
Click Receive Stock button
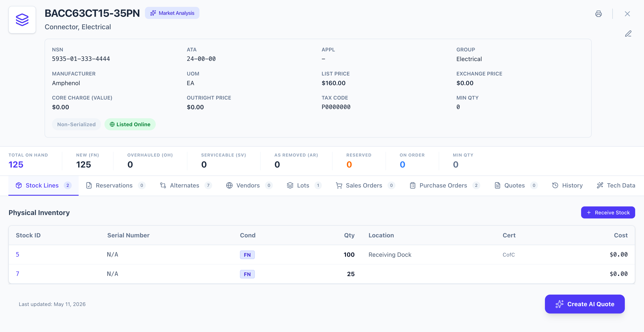pyautogui.click(x=608, y=212)
